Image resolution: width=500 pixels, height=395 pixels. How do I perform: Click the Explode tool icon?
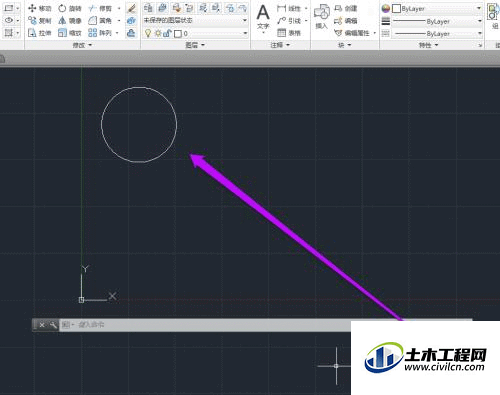click(132, 21)
